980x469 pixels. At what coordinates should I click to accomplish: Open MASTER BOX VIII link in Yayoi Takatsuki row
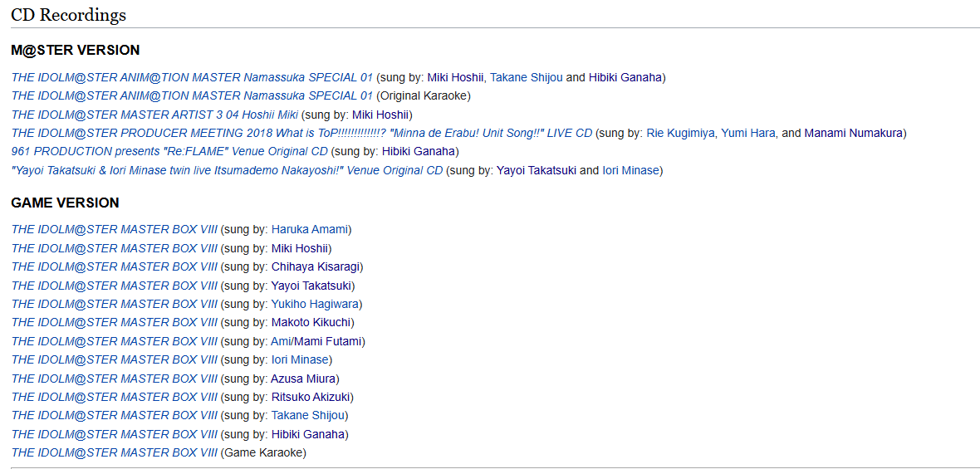pos(115,286)
